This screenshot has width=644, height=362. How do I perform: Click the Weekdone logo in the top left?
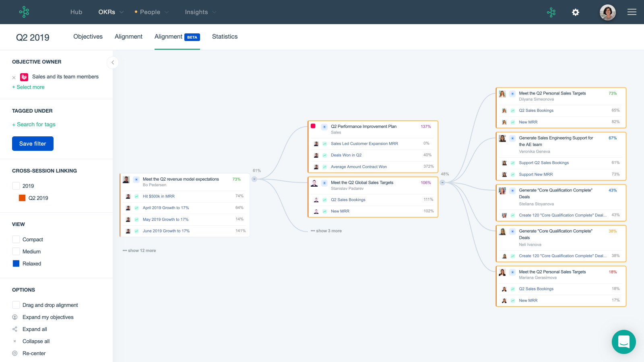click(24, 12)
